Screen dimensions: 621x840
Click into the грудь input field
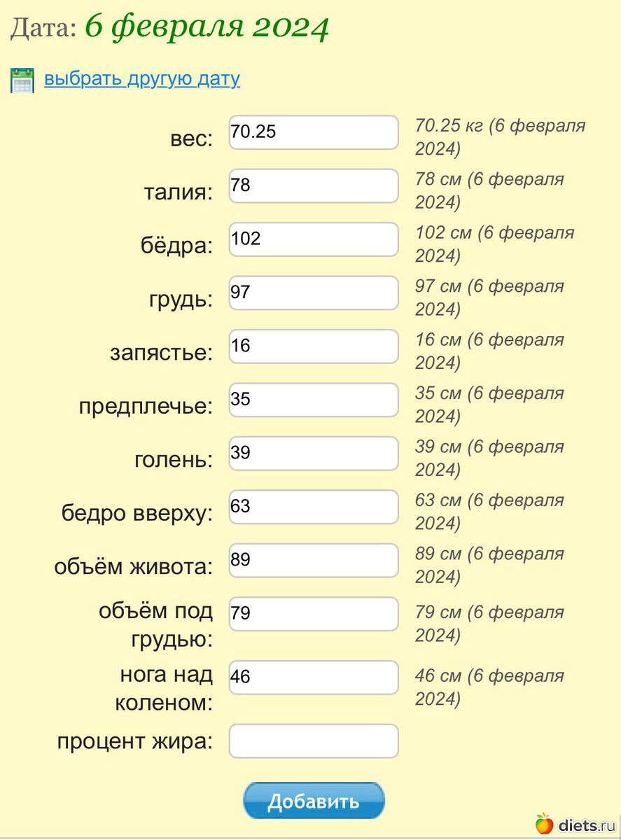pos(314,293)
